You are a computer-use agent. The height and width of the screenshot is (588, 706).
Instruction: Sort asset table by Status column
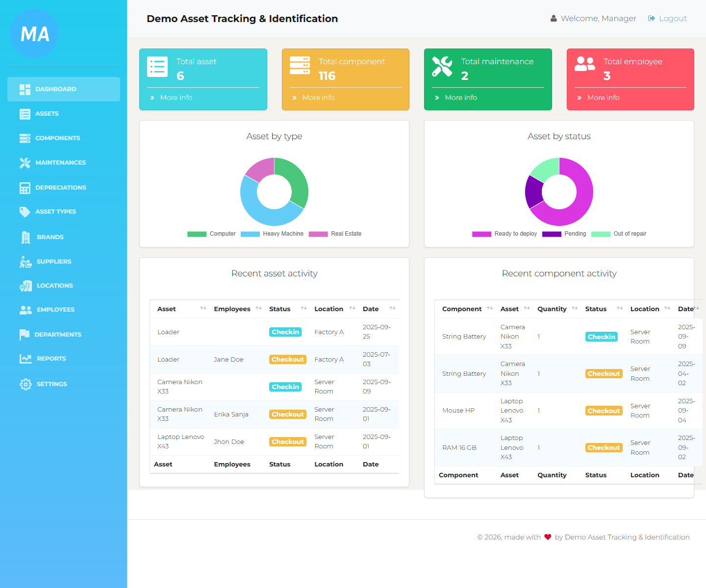click(x=288, y=309)
